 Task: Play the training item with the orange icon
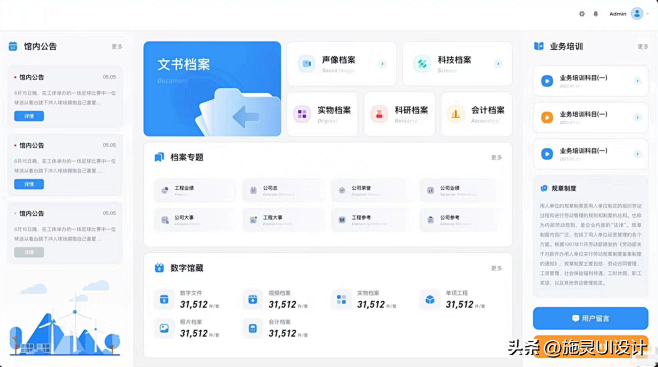(x=547, y=117)
